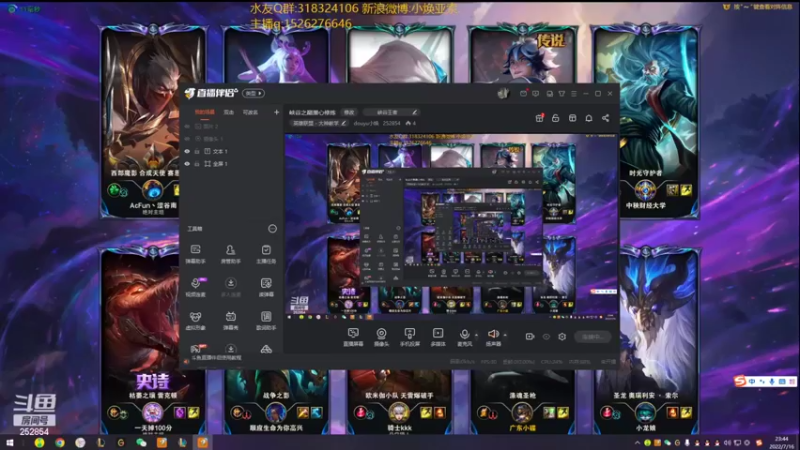Image resolution: width=800 pixels, height=450 pixels.
Task: Toggle visibility of 文本 1 source
Action: click(187, 152)
